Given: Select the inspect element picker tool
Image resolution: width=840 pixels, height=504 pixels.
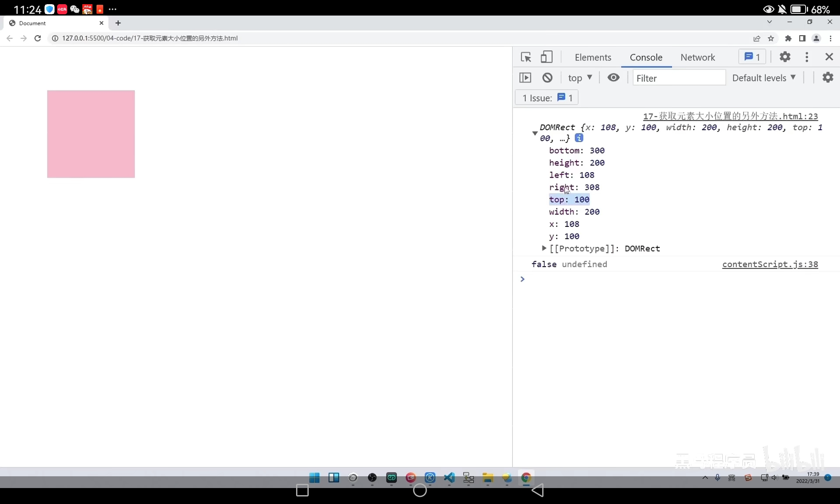Looking at the screenshot, I should [525, 57].
